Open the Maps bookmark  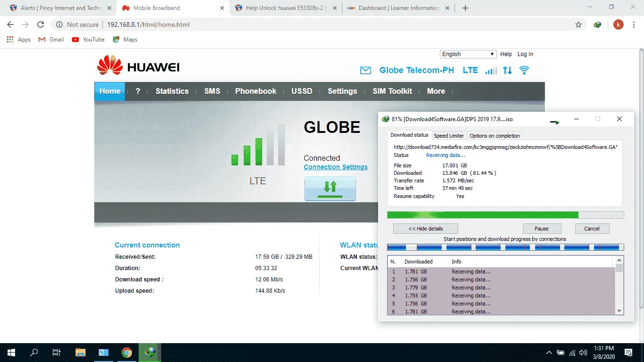pos(125,40)
